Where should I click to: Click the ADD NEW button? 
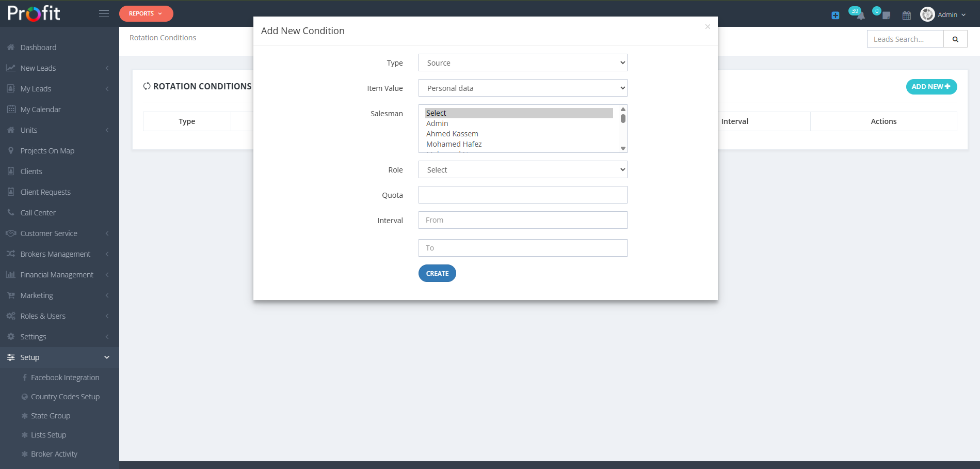pyautogui.click(x=931, y=86)
